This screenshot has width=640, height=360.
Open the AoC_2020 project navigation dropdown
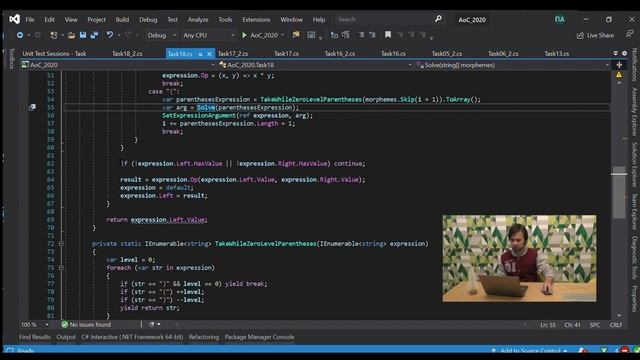point(118,65)
